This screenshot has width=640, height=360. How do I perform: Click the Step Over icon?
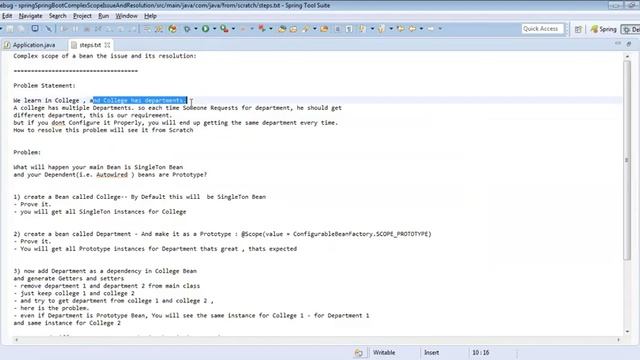pos(121,29)
